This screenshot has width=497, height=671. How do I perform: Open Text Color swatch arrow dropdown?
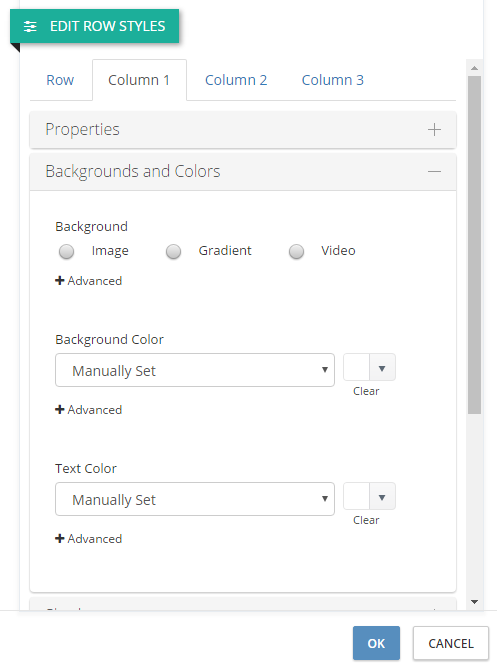point(382,497)
